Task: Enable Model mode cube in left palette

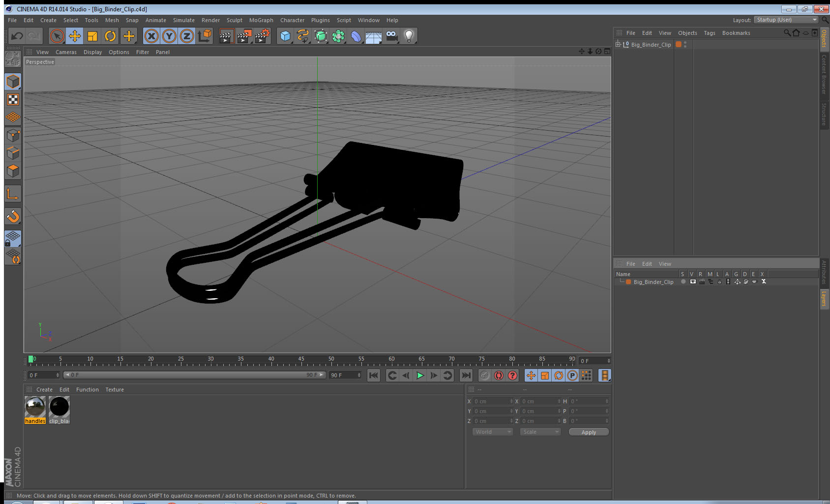Action: pyautogui.click(x=13, y=82)
